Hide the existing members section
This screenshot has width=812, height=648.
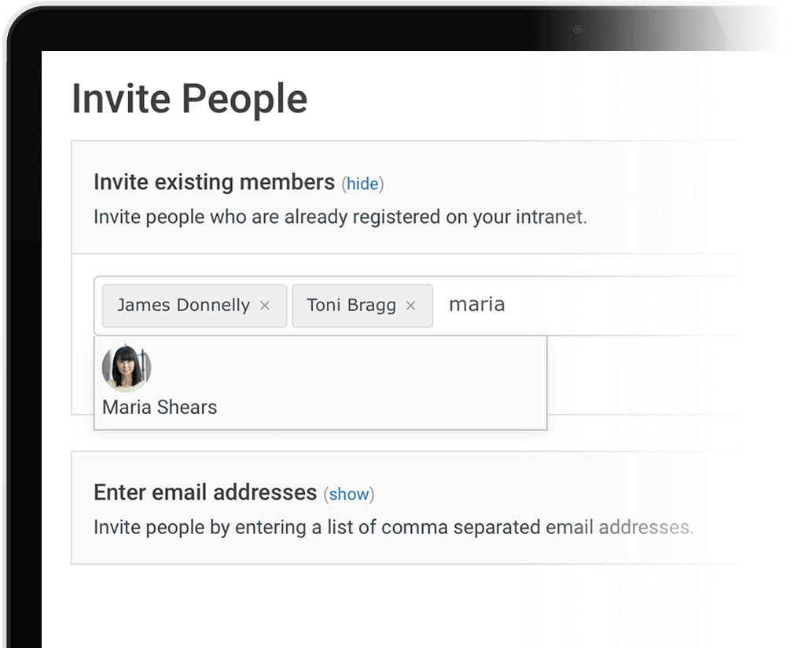(x=362, y=184)
